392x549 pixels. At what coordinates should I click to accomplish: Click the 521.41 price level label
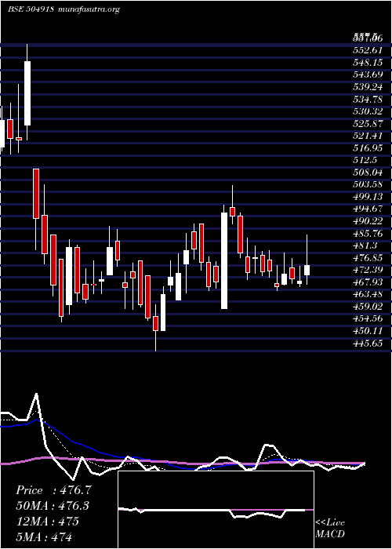coord(367,136)
